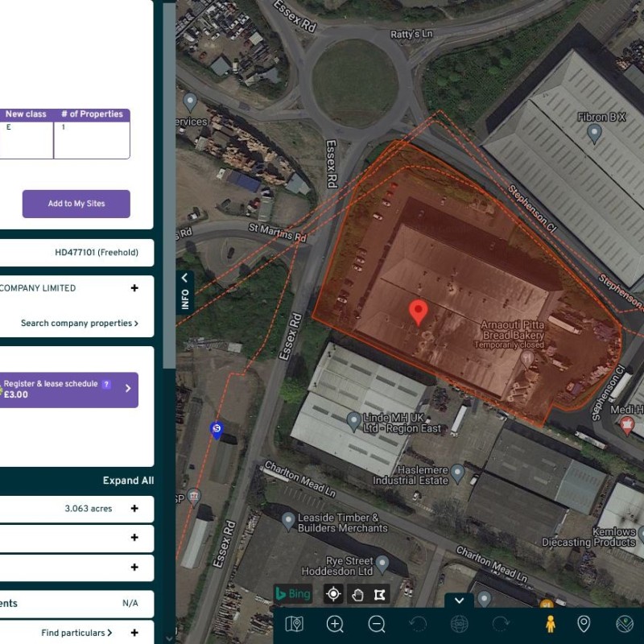Expand the company limited owner section
The image size is (644, 644).
pyautogui.click(x=134, y=288)
